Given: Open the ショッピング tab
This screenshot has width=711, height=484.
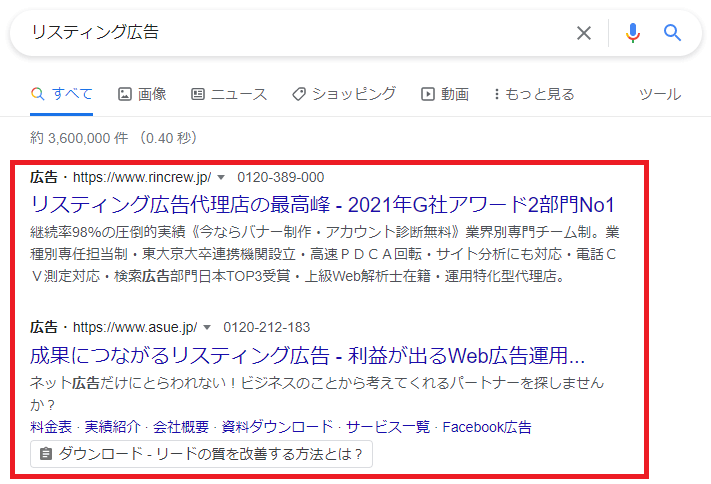Looking at the screenshot, I should 344,94.
